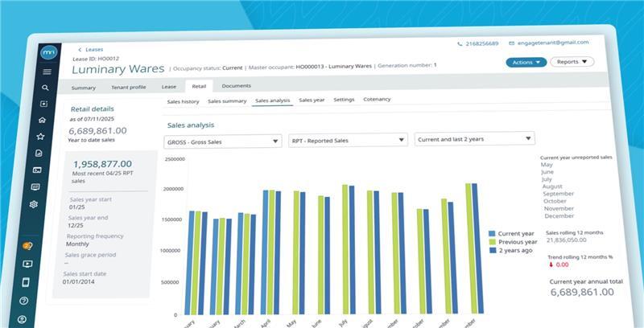The height and width of the screenshot is (328, 644).
Task: Expand the RPT - Reported Sales dropdown
Action: pyautogui.click(x=347, y=140)
